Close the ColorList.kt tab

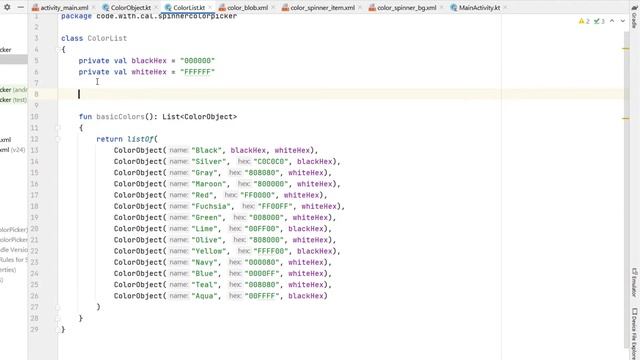(210, 8)
